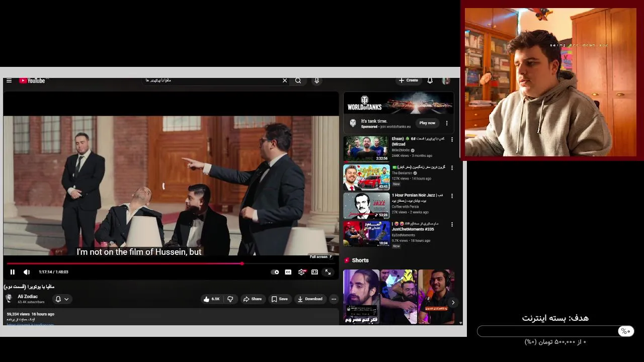
Task: Open options for the World of Tanks ad
Action: click(447, 123)
